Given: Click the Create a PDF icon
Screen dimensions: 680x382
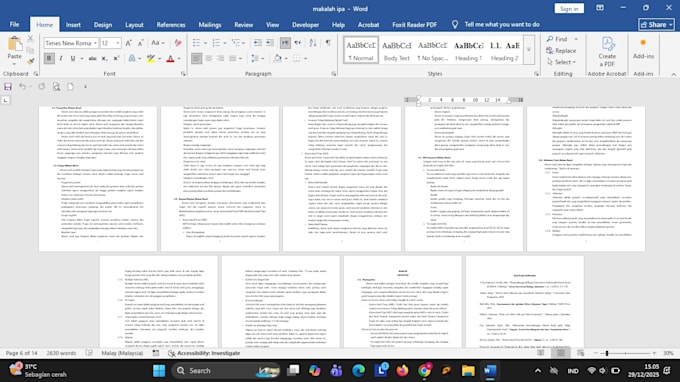Looking at the screenshot, I should point(607,52).
